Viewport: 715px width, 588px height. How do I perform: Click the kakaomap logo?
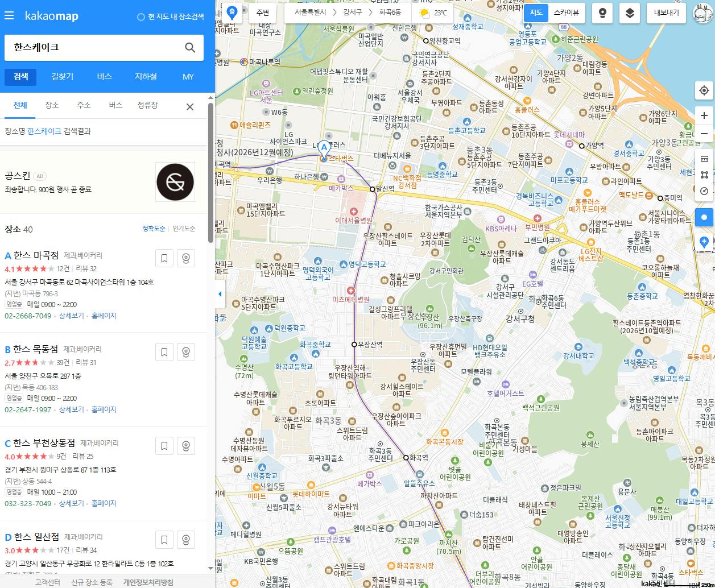52,16
